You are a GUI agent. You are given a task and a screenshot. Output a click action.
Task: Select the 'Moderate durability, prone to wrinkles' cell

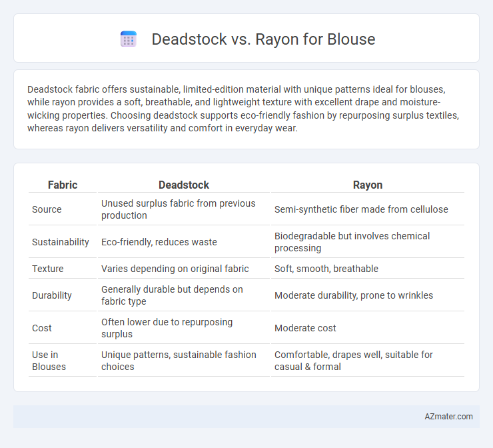pos(368,295)
